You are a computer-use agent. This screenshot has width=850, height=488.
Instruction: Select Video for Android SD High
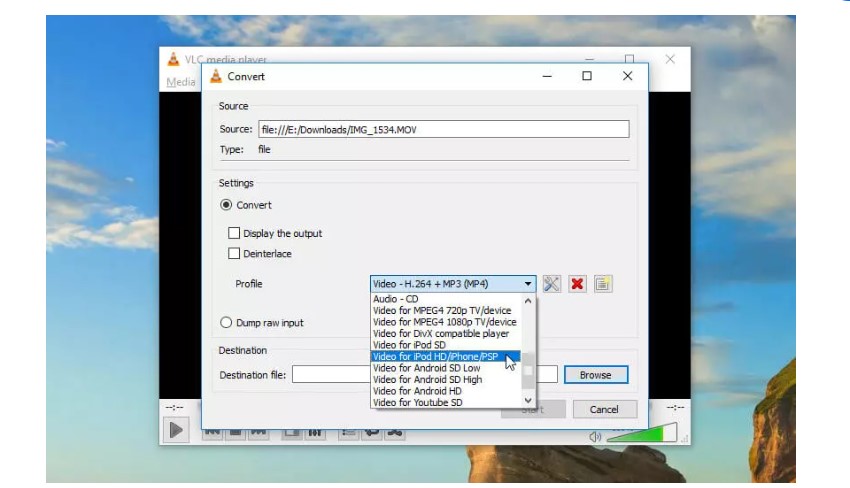pos(446,380)
